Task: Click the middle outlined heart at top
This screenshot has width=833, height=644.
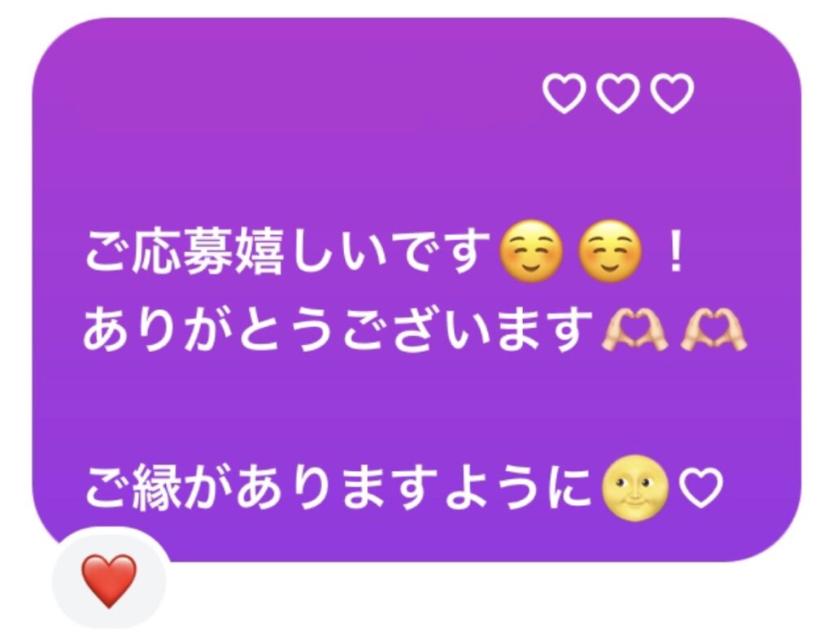Action: [x=618, y=94]
